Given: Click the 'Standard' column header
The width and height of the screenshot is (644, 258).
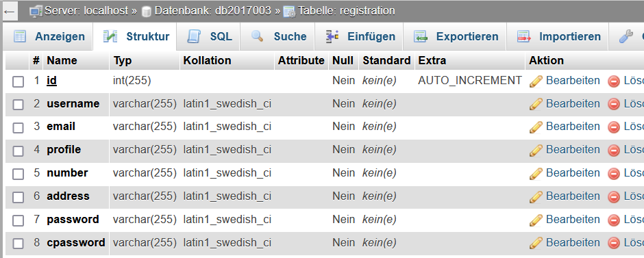Looking at the screenshot, I should click(x=386, y=61).
